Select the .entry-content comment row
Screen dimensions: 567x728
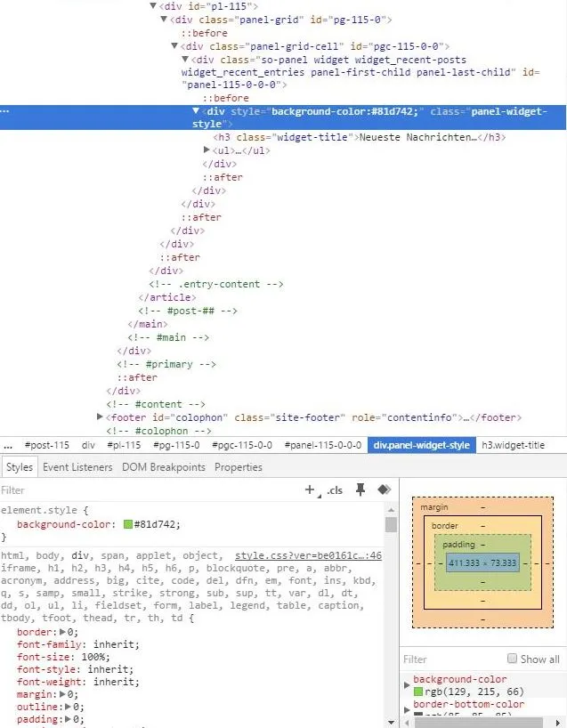pyautogui.click(x=216, y=284)
